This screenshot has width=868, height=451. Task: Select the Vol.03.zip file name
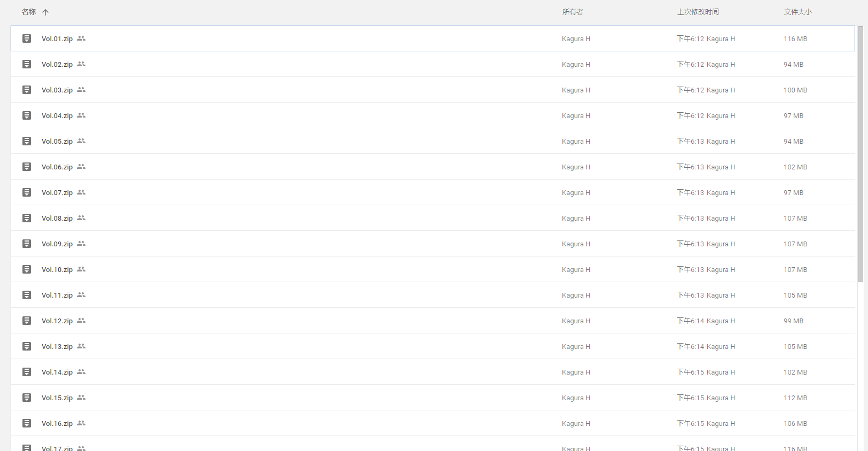point(57,90)
